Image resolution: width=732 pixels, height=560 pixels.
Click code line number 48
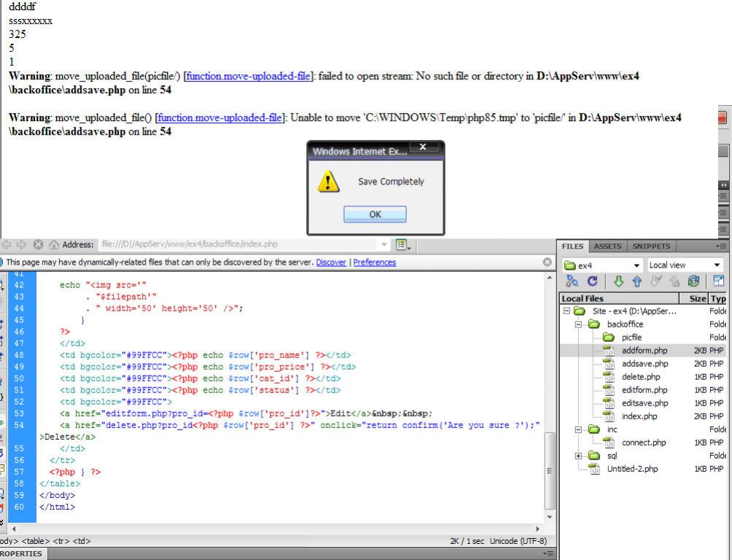19,355
